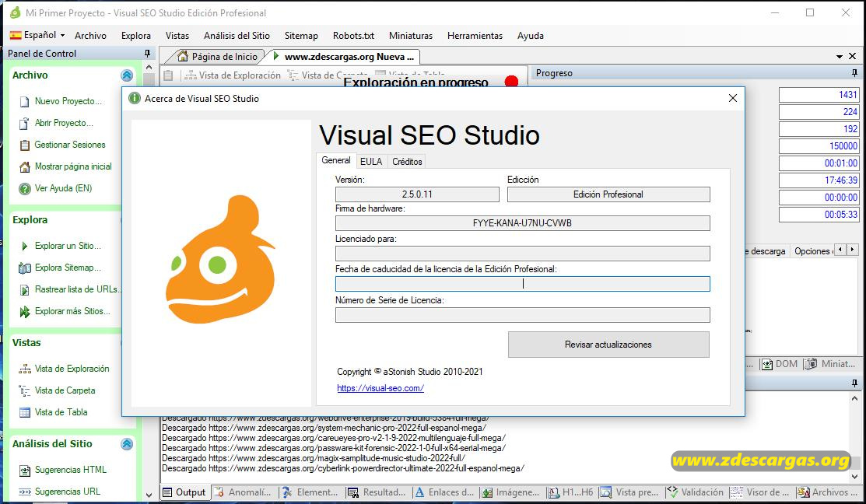Click the Mostrar página inicial house icon
866x504 pixels.
(24, 166)
